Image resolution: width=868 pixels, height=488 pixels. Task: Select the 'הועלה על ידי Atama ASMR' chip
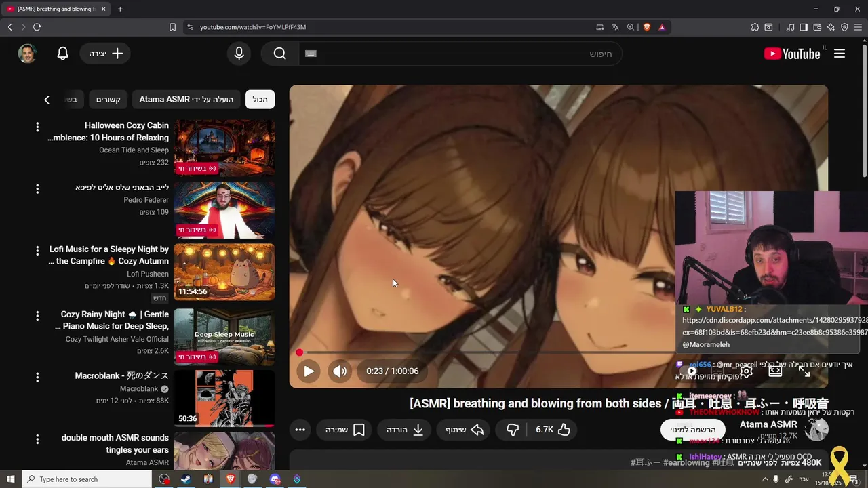click(x=186, y=100)
